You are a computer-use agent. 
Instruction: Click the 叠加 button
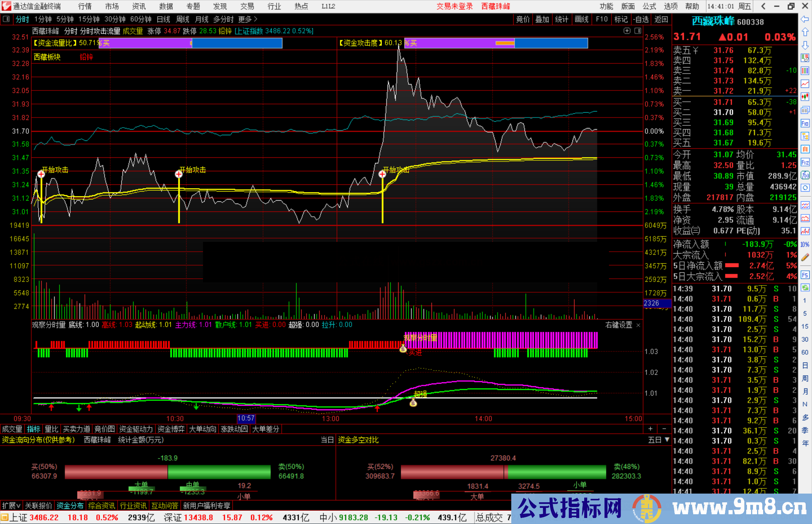(542, 19)
